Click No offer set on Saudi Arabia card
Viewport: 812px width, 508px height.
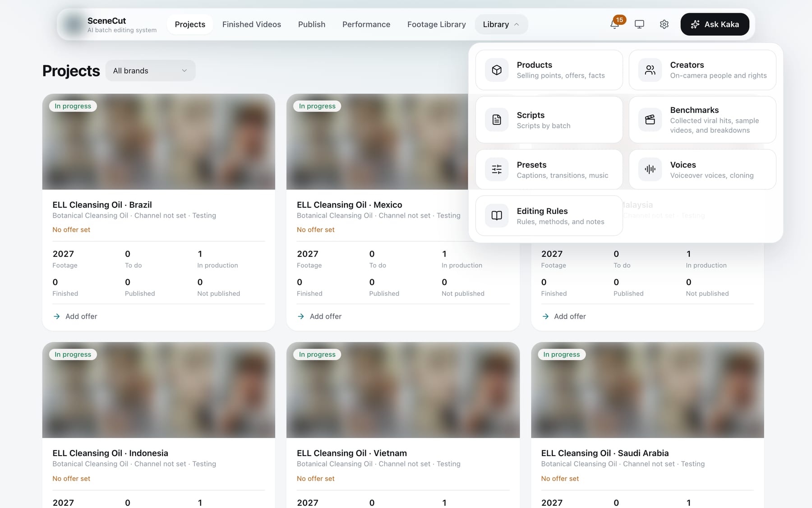point(560,479)
